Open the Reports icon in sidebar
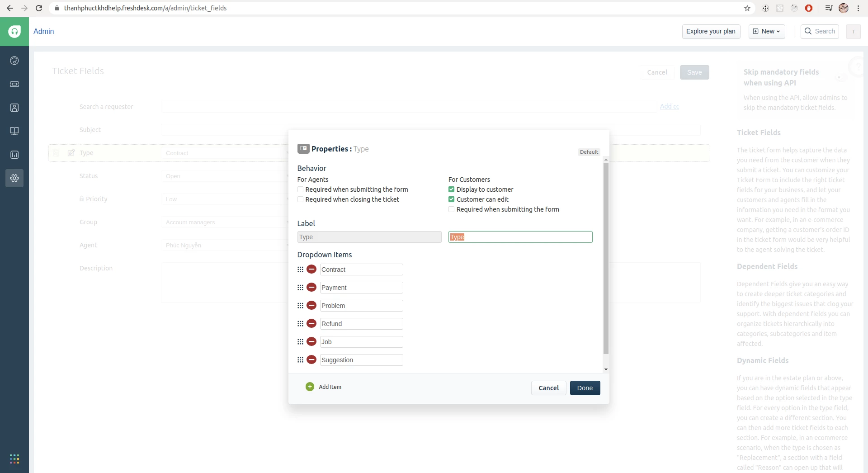Viewport: 868px width, 473px height. point(14,155)
